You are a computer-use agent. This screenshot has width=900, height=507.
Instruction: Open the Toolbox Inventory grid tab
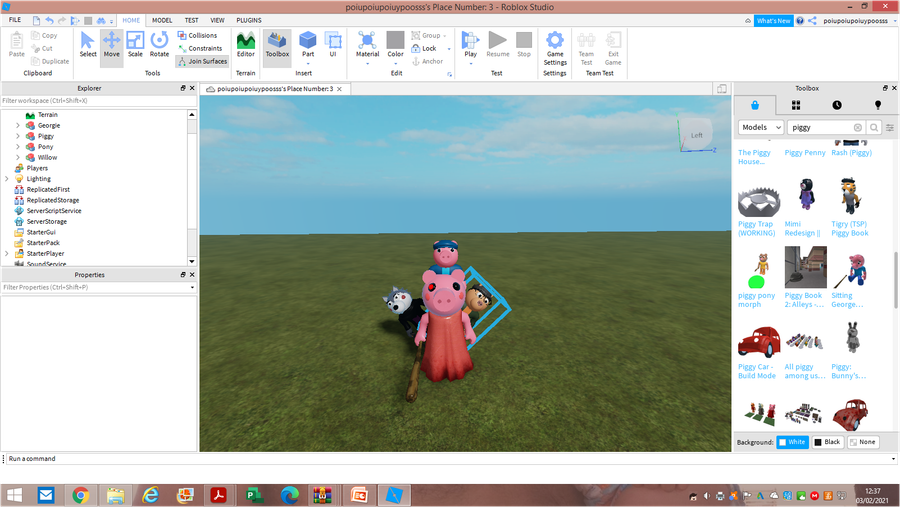796,105
